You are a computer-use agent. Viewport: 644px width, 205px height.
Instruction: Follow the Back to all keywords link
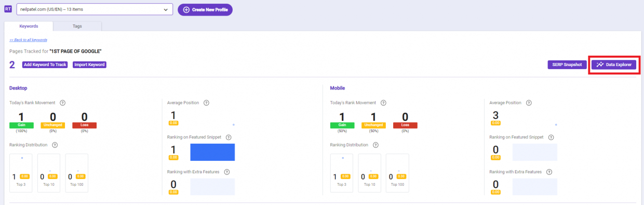click(x=29, y=40)
